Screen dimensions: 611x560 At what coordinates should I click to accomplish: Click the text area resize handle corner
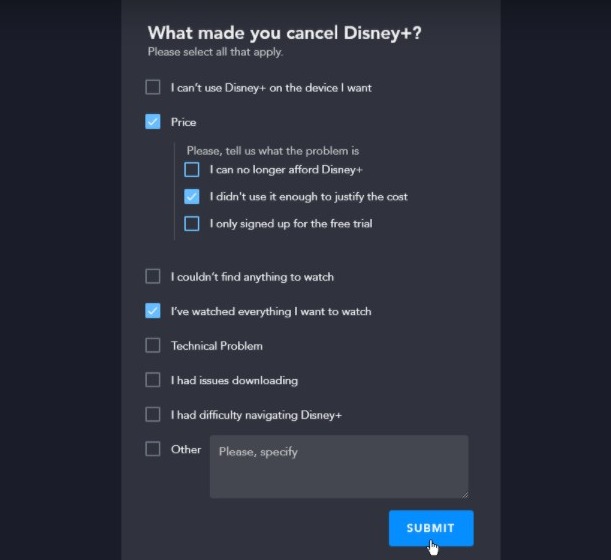pos(464,494)
